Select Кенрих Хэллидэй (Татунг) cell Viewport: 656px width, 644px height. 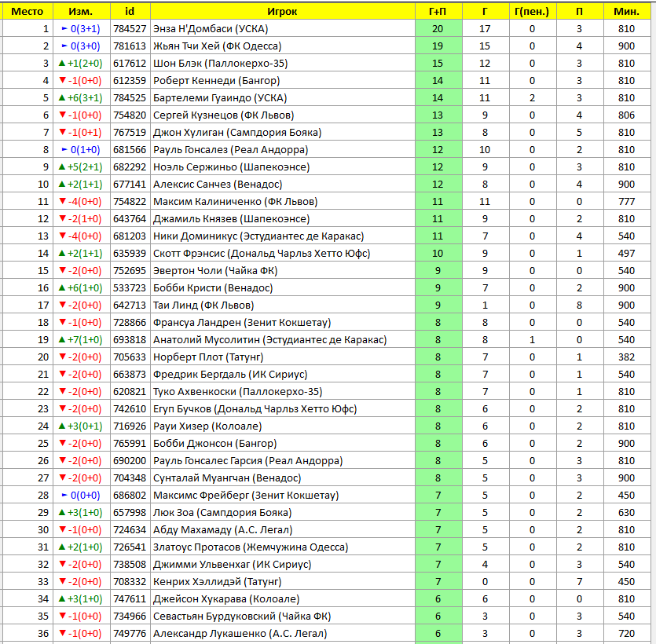(x=282, y=582)
